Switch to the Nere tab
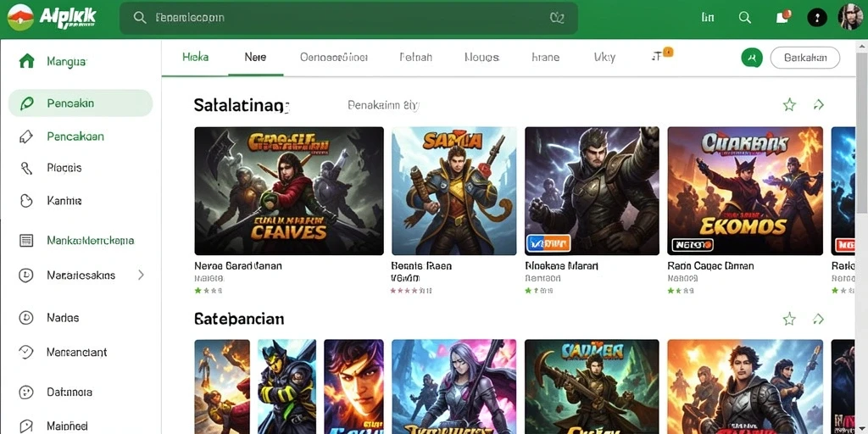Screen dimensions: 868x434 (x=255, y=57)
